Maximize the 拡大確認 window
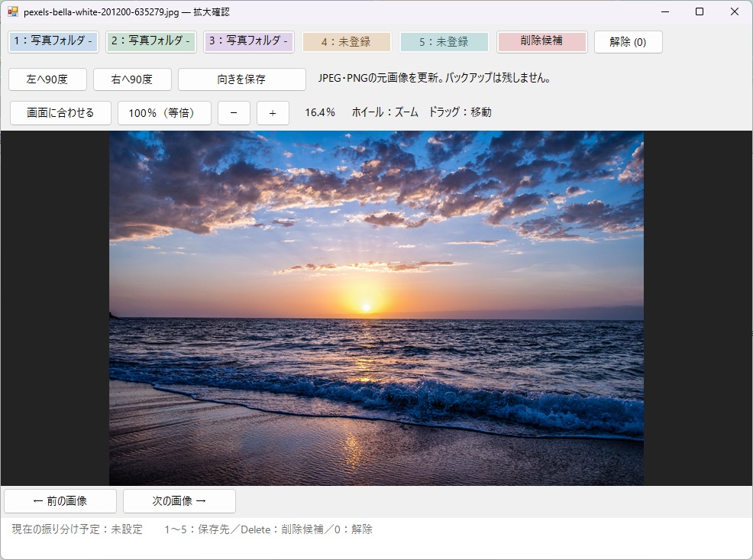753x560 pixels. 700,11
